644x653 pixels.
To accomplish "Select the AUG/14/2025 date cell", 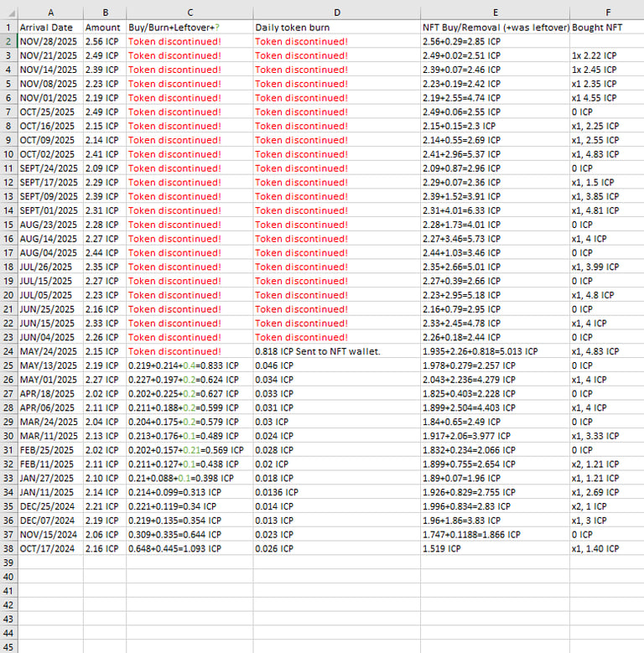I will pos(50,239).
